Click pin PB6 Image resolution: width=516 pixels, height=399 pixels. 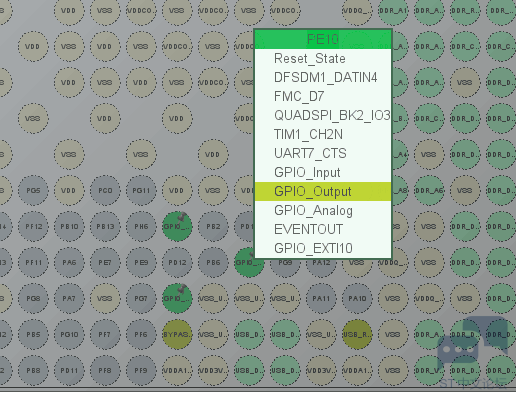(x=213, y=262)
